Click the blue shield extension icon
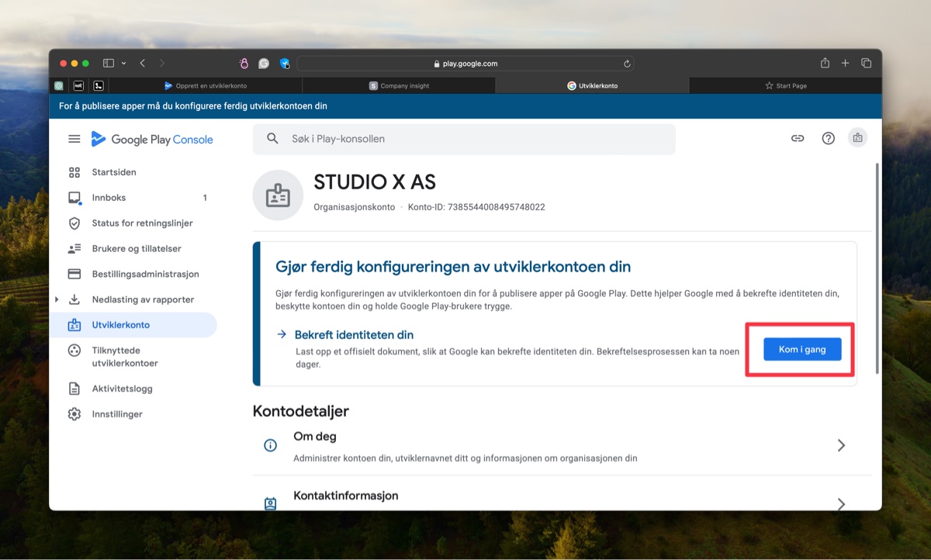The height and width of the screenshot is (560, 931). (x=285, y=64)
